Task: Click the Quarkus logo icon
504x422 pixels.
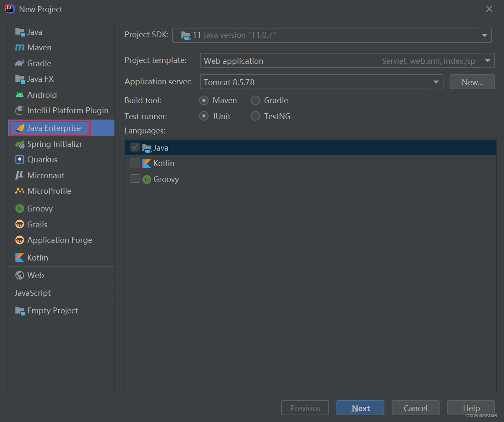Action: [20, 159]
